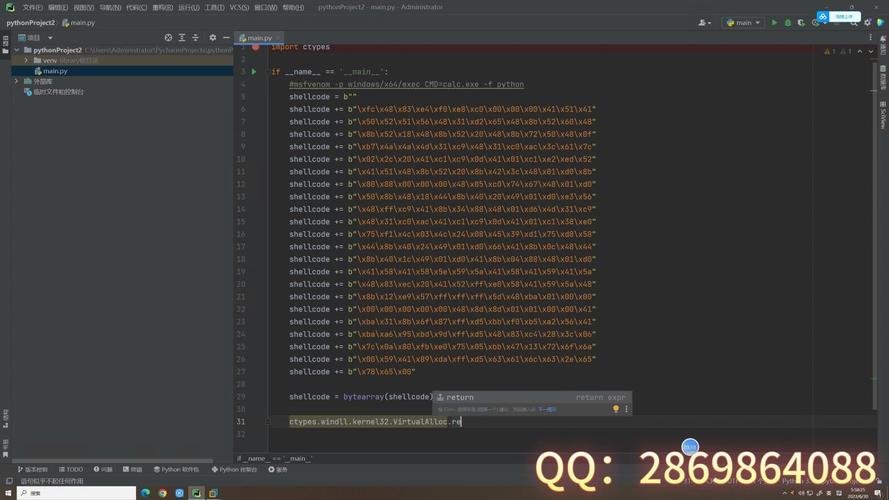Viewport: 889px width, 500px height.
Task: Click the user account icon in toolbar
Action: [x=705, y=23]
